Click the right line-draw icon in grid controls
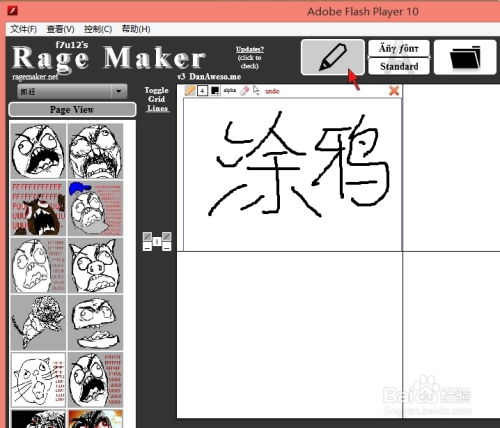Screen dimensions: 500x428 tap(167, 236)
